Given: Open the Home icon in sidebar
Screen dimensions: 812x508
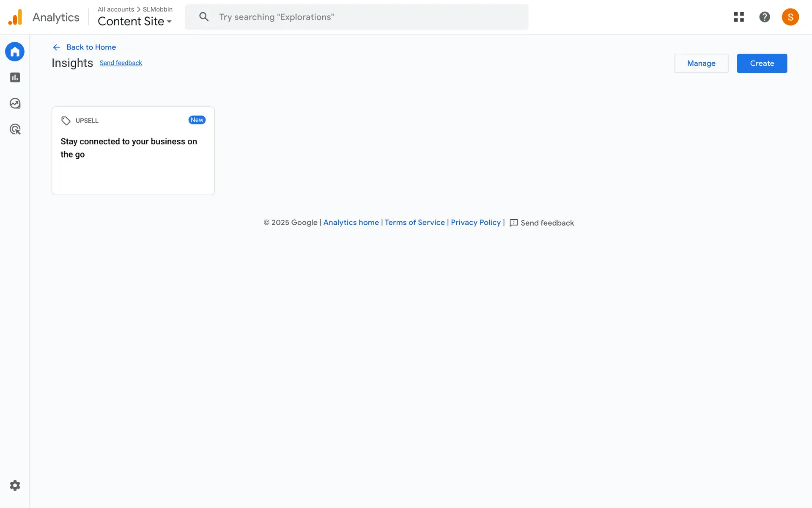Looking at the screenshot, I should tap(15, 52).
